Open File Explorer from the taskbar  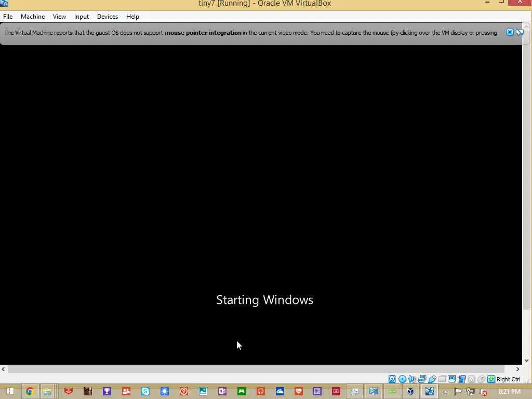(47, 391)
